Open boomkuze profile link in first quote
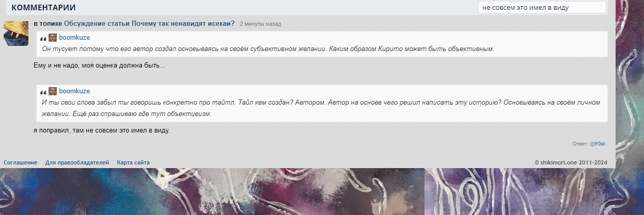Image resolution: width=644 pixels, height=215 pixels. click(74, 37)
